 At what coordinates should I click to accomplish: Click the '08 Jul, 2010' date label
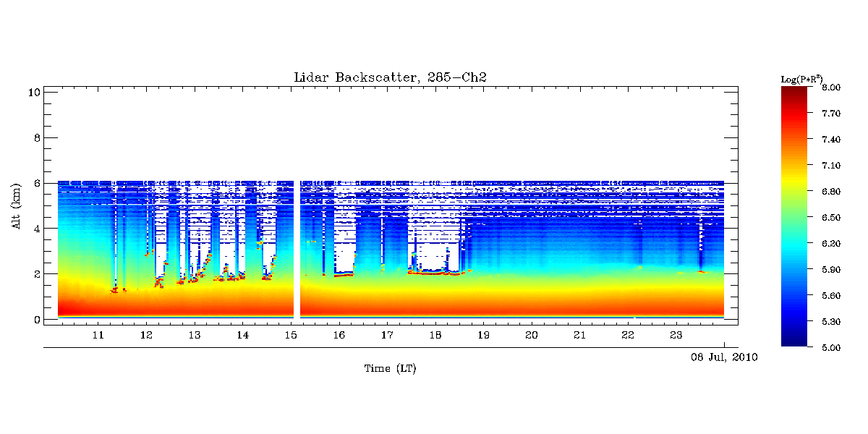725,357
